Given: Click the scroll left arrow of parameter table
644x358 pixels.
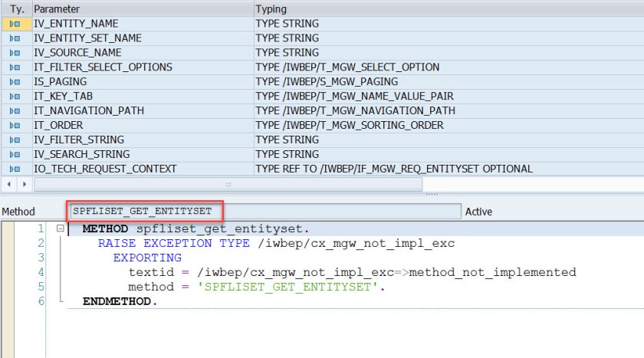Looking at the screenshot, I should (x=9, y=184).
